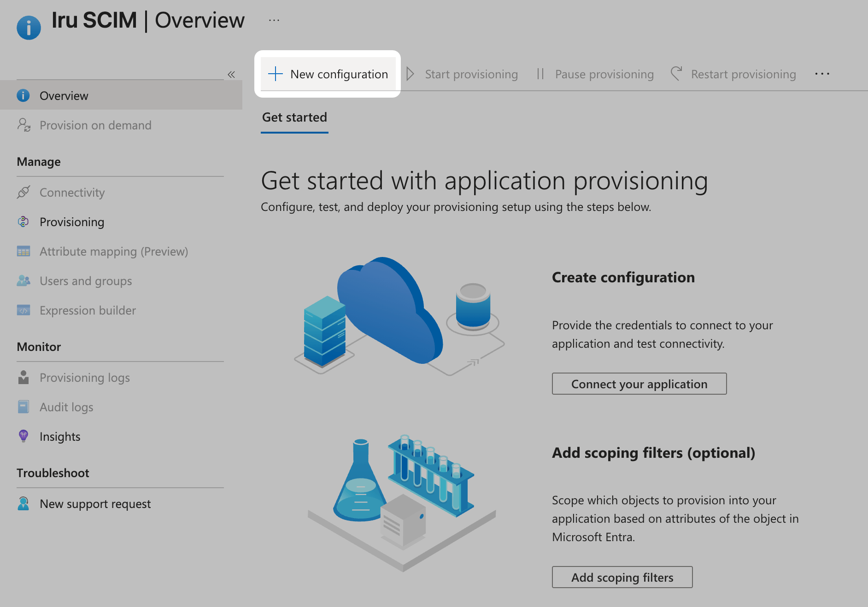This screenshot has height=607, width=868.
Task: Collapse the sidebar with double chevron
Action: (x=231, y=75)
